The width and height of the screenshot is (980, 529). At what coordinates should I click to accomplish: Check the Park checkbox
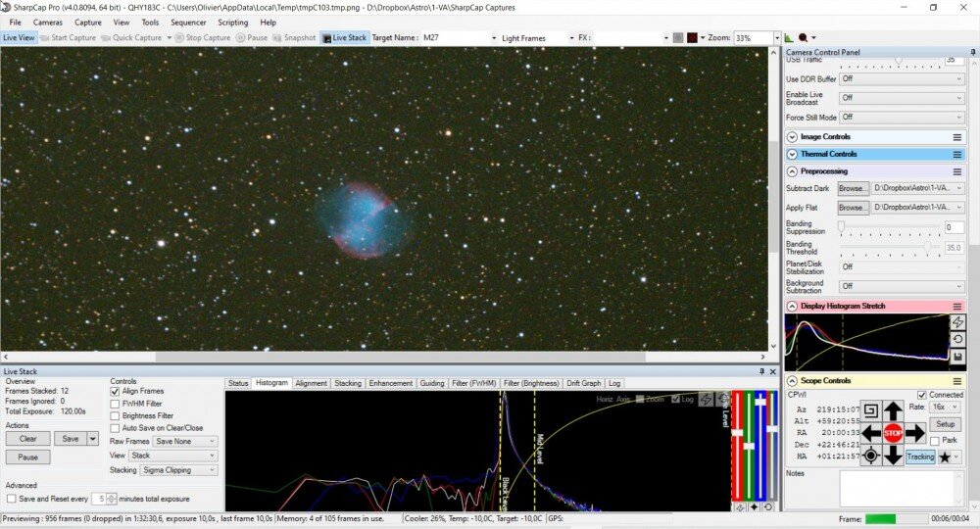pyautogui.click(x=935, y=441)
